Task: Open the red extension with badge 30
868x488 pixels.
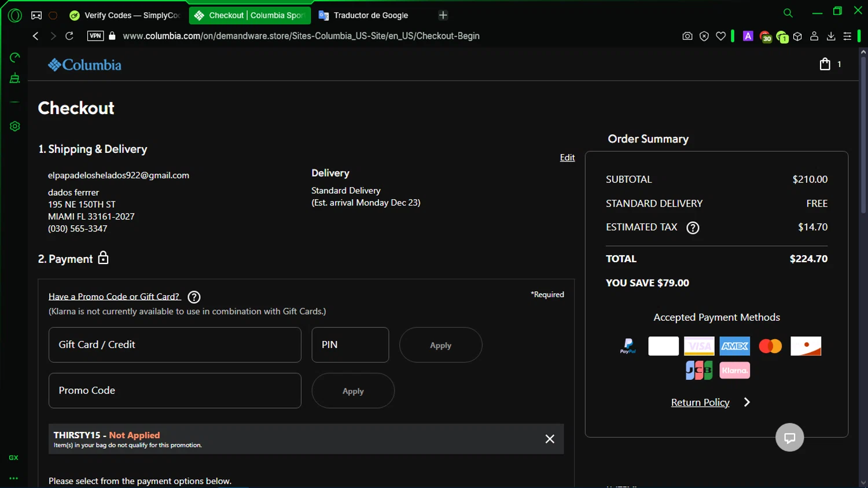Action: pos(766,37)
